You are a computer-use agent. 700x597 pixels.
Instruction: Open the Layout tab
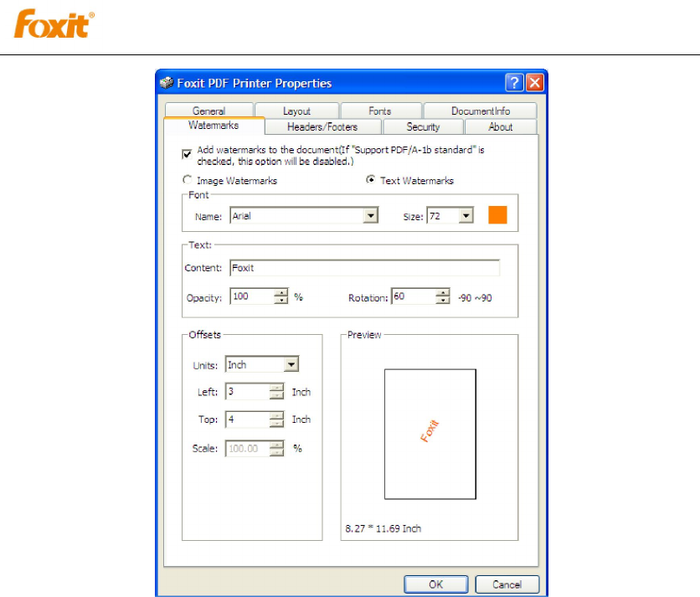(296, 111)
